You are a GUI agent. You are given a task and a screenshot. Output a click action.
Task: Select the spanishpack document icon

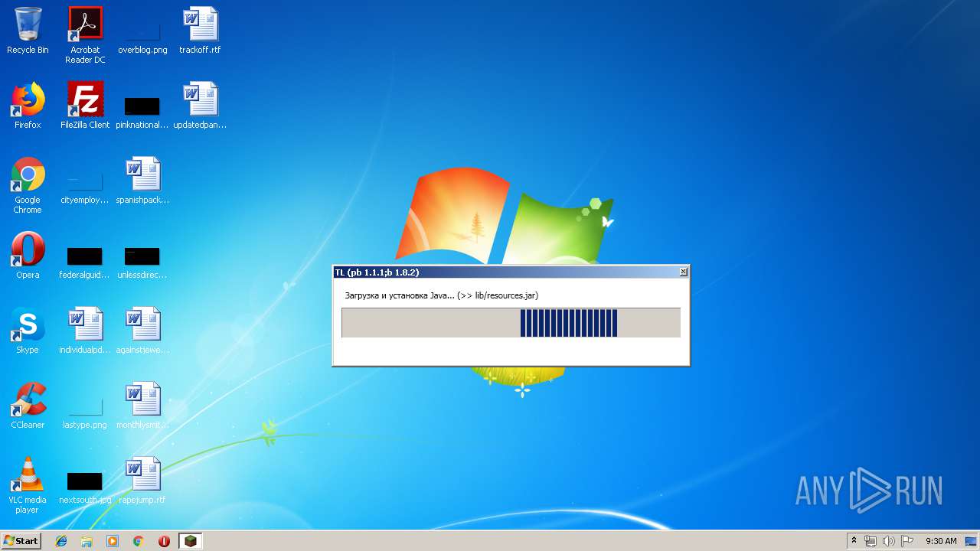tap(142, 181)
